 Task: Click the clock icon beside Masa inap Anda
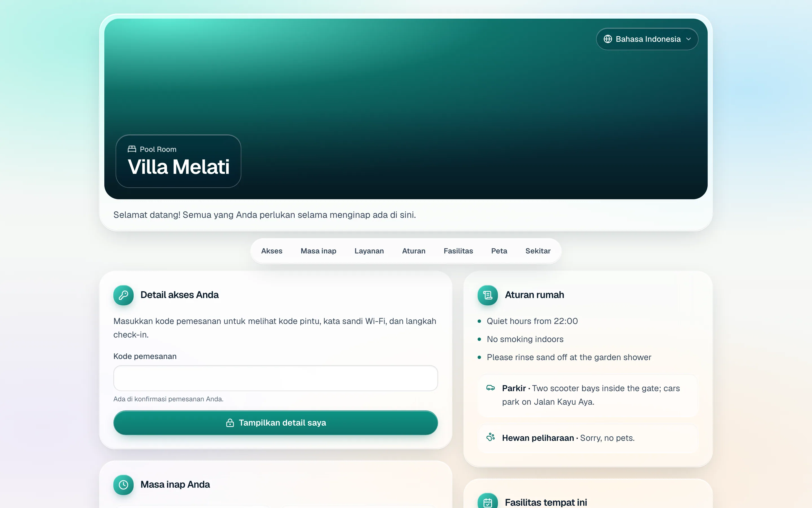tap(123, 485)
